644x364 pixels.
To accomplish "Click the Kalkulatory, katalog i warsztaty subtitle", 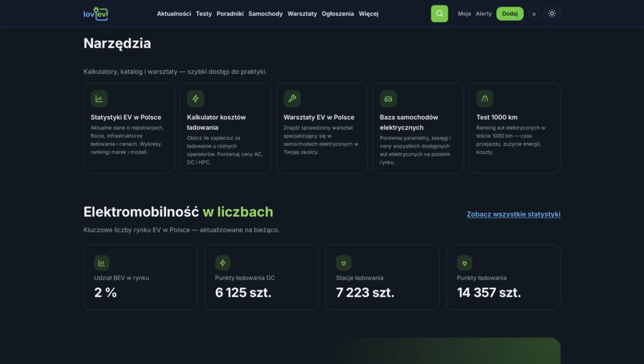I will coord(175,72).
